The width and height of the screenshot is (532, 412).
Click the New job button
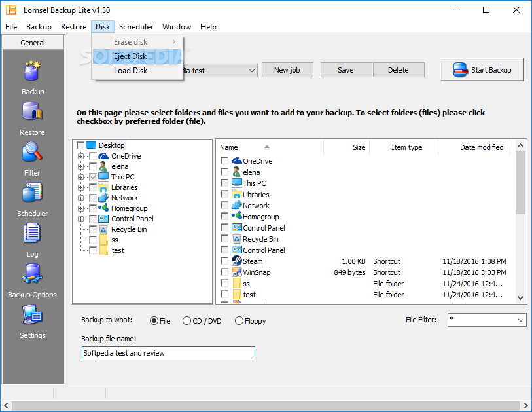(x=287, y=70)
